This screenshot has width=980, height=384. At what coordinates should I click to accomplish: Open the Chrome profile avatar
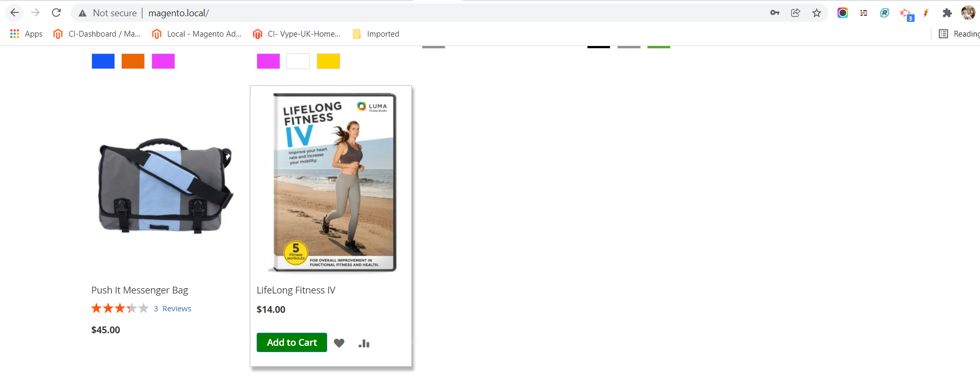968,13
